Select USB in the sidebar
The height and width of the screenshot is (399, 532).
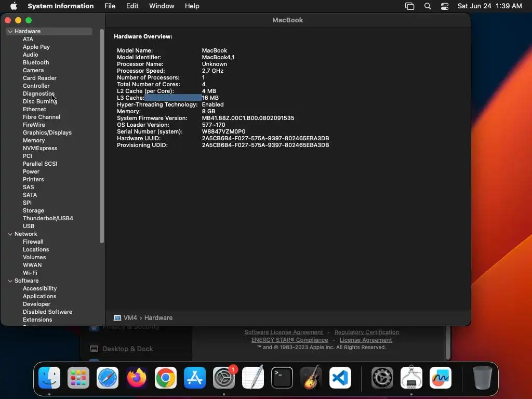(x=29, y=227)
